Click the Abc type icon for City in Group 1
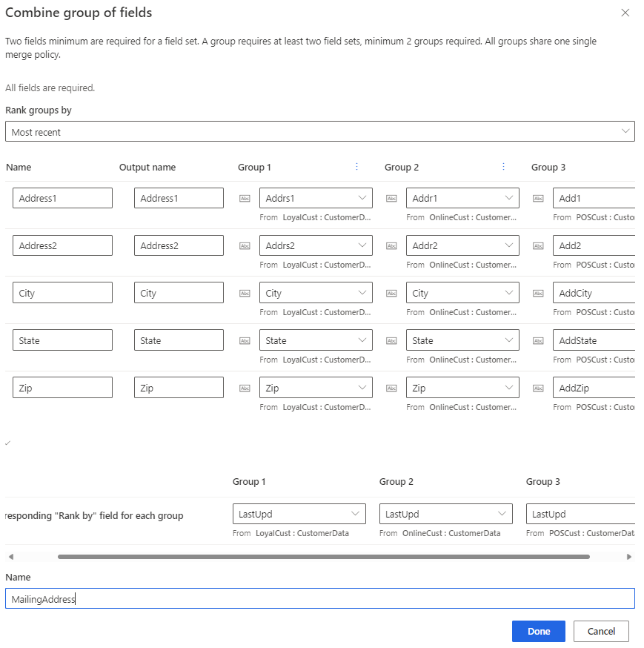644x648 pixels. [x=245, y=292]
